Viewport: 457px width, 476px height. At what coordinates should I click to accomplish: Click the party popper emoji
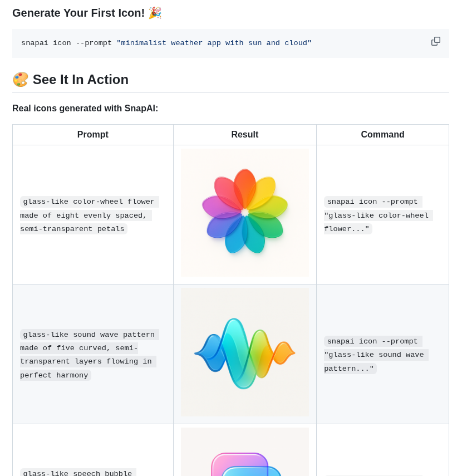[x=155, y=13]
